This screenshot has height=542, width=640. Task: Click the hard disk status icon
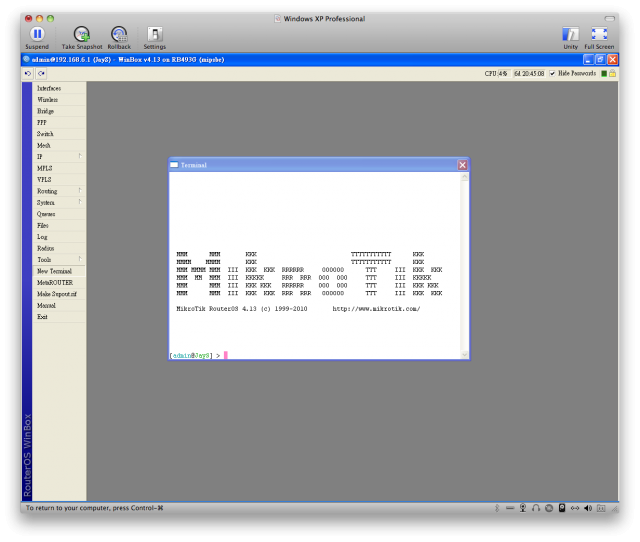[510, 508]
